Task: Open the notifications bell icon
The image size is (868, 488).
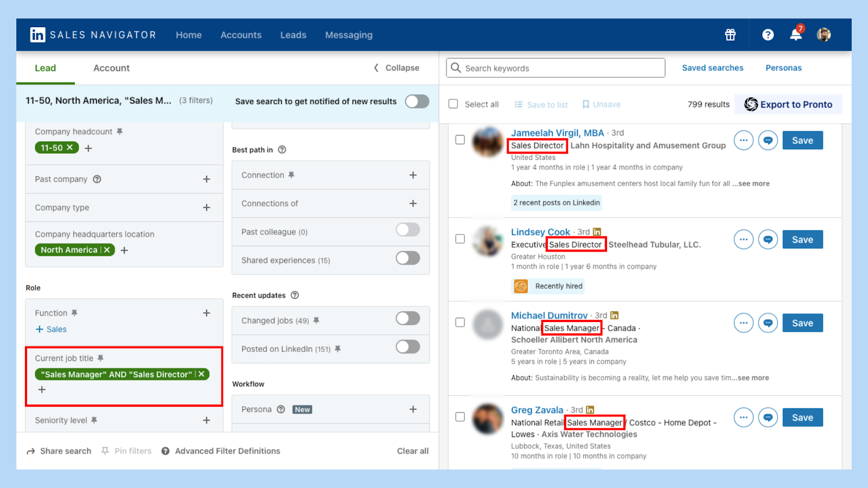Action: point(796,35)
